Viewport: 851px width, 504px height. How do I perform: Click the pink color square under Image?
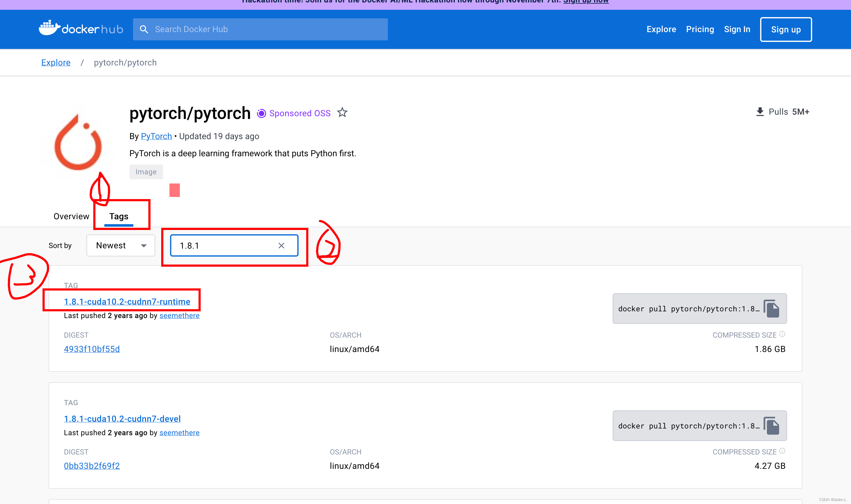[175, 190]
